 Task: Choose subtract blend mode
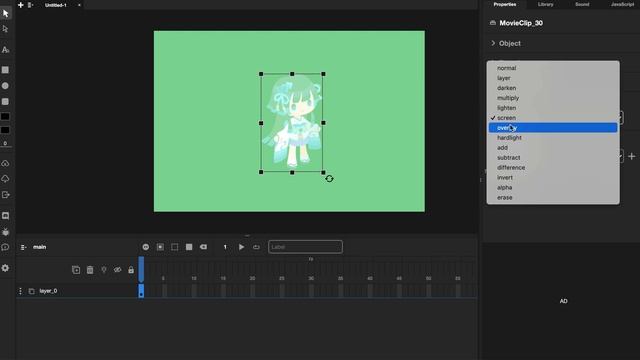(553, 158)
